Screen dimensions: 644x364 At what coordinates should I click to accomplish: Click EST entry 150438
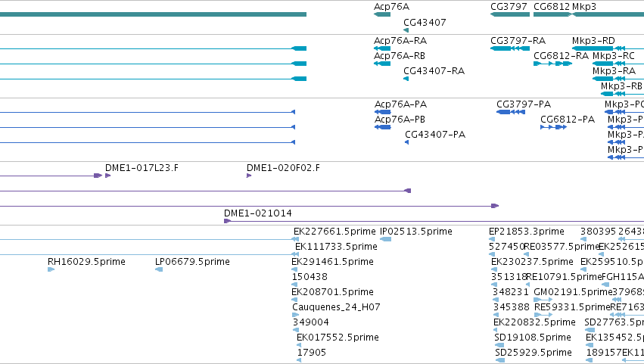click(x=310, y=277)
